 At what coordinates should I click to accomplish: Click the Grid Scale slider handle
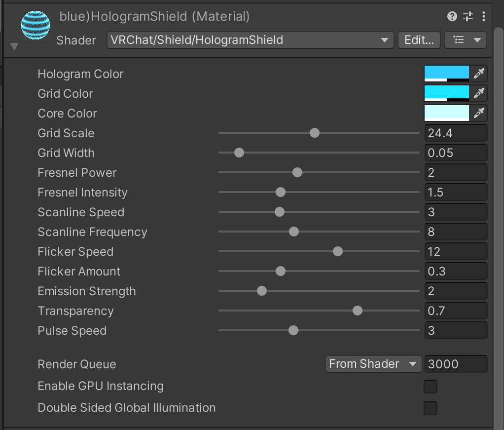click(314, 133)
